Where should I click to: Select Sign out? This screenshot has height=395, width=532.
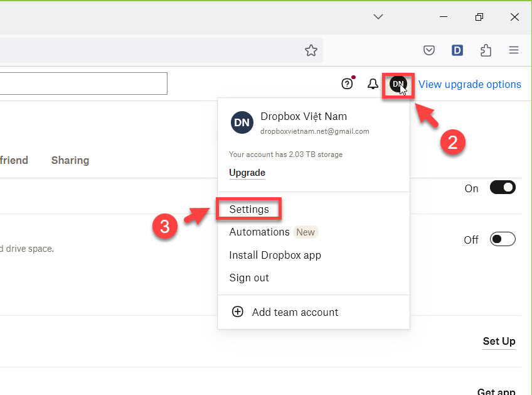249,278
